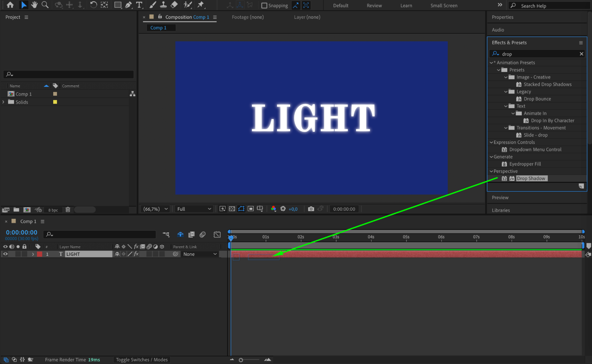The image size is (592, 364).
Task: Select the Drop Shadow effect
Action: pyautogui.click(x=531, y=178)
